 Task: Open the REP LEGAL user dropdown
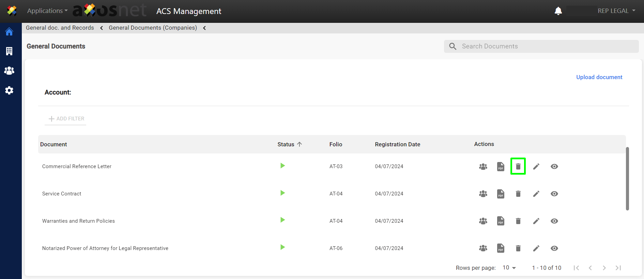click(616, 11)
